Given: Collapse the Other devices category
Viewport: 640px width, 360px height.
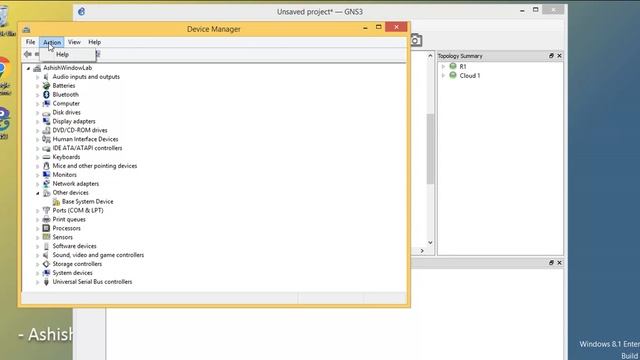Looking at the screenshot, I should coord(38,193).
